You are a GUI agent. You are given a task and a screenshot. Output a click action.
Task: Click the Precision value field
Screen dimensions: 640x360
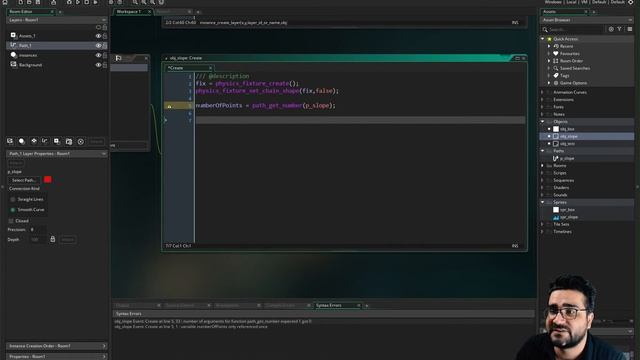pos(37,229)
